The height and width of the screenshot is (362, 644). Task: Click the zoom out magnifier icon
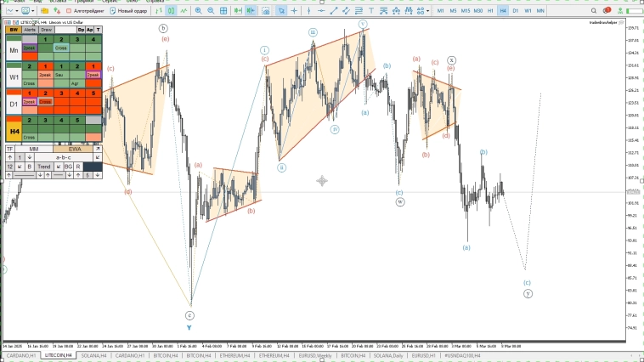pyautogui.click(x=211, y=11)
